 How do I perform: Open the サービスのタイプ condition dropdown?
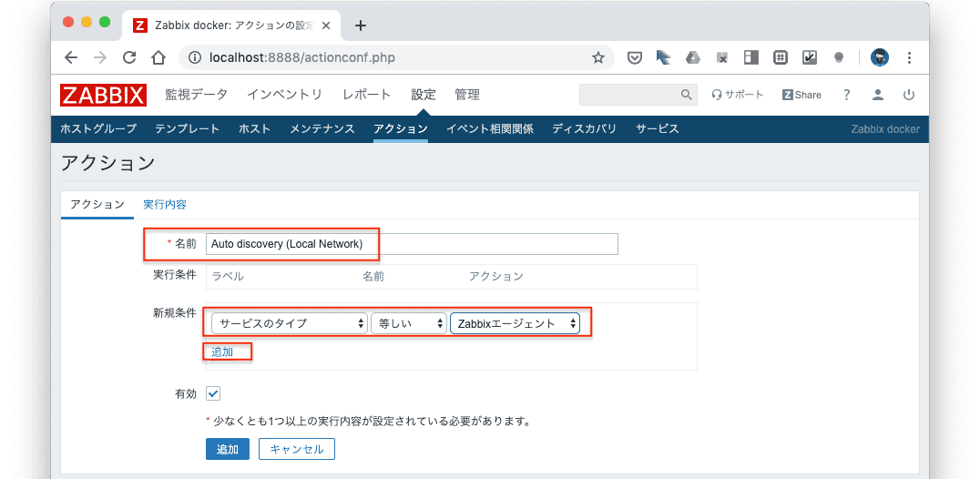[x=290, y=323]
